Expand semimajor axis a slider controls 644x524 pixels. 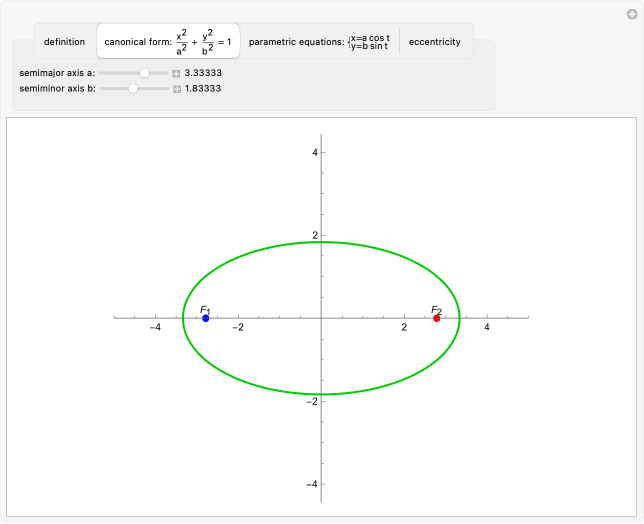177,73
